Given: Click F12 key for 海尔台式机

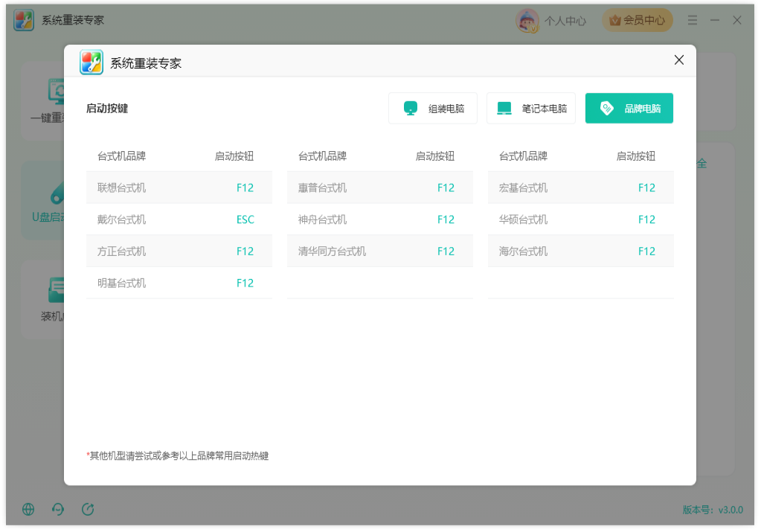Looking at the screenshot, I should pyautogui.click(x=646, y=251).
